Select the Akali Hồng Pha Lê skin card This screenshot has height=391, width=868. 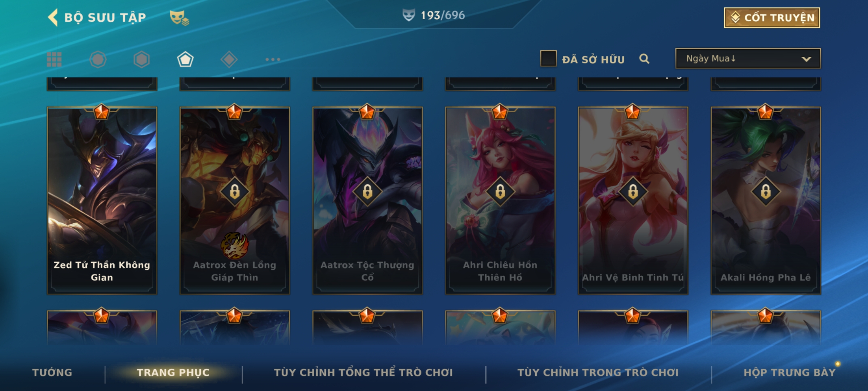click(x=766, y=200)
